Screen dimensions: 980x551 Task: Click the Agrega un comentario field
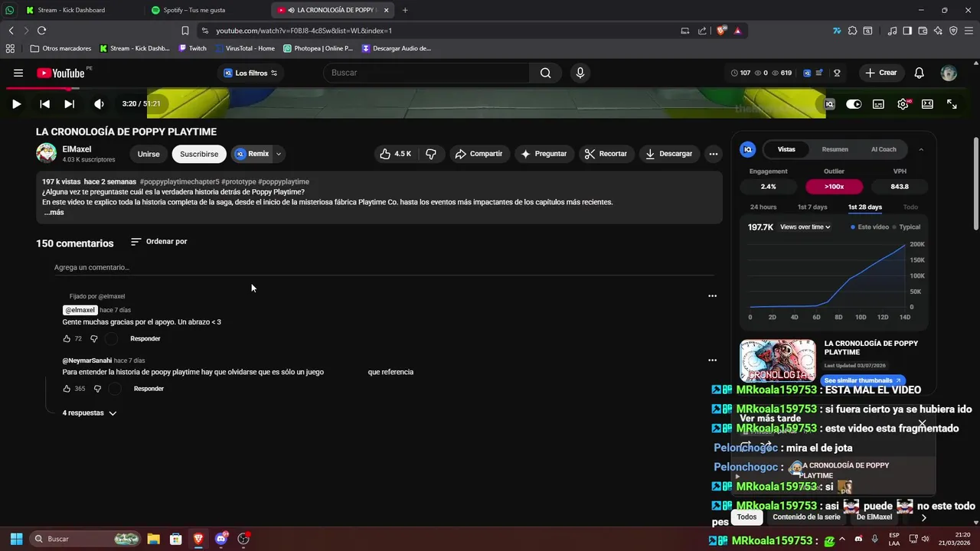coord(384,267)
